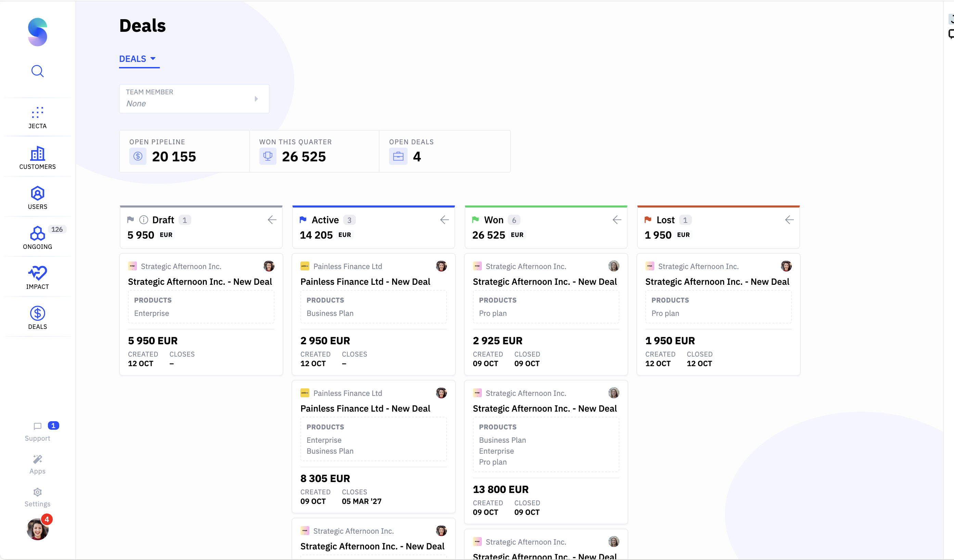Viewport: 954px width, 560px height.
Task: Click the Draft column deal count badge
Action: coord(185,220)
